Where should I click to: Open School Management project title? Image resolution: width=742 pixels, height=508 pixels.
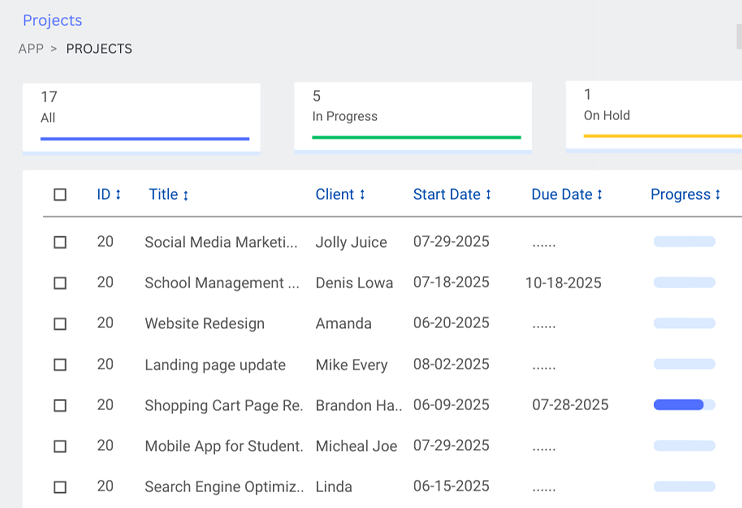coord(221,283)
